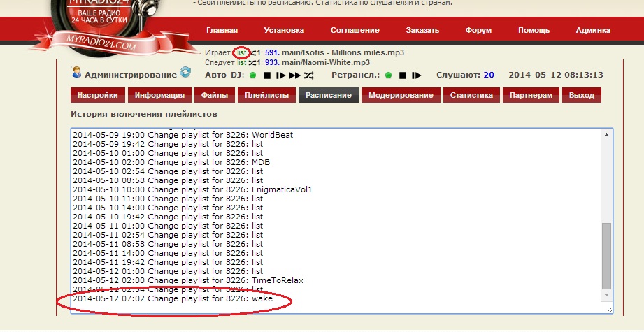This screenshot has width=644, height=332.
Task: Stop the Ретрансл. relay stream
Action: (x=403, y=75)
